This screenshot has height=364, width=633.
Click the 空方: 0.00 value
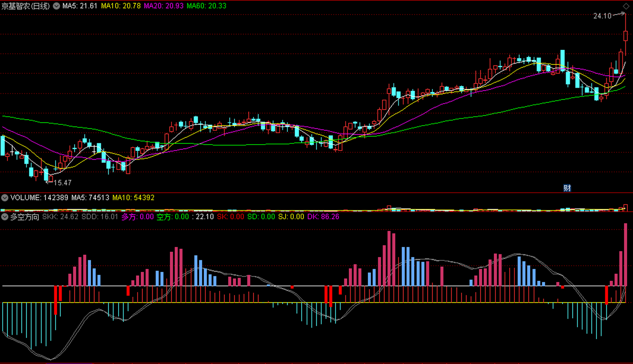tap(173, 217)
